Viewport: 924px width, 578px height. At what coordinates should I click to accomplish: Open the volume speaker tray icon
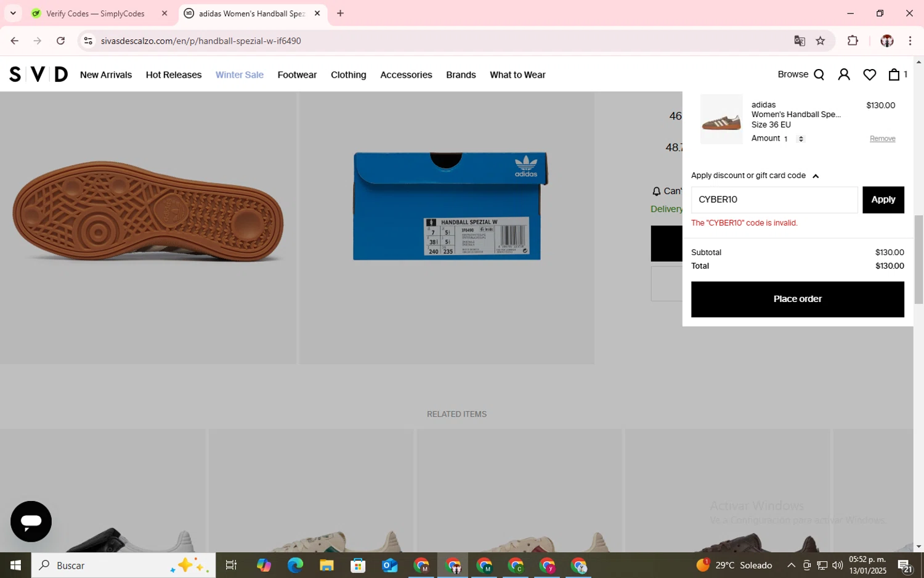[837, 565]
